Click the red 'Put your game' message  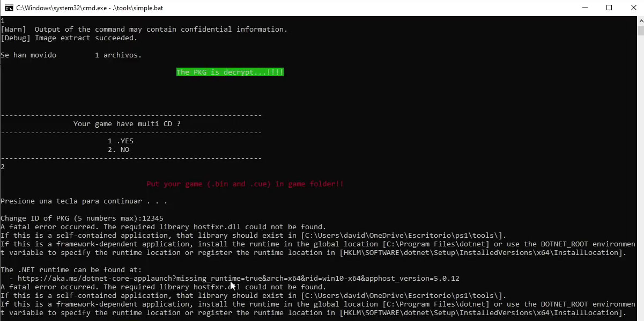click(245, 184)
